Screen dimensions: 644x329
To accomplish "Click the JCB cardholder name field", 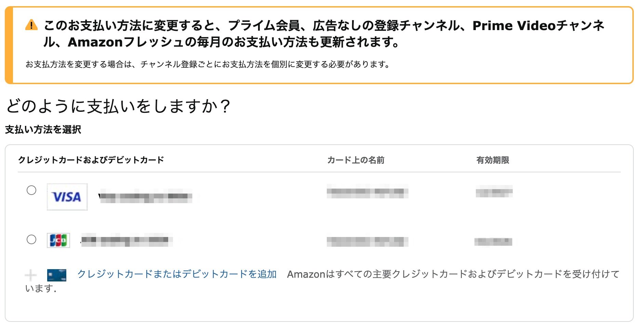I will 367,241.
